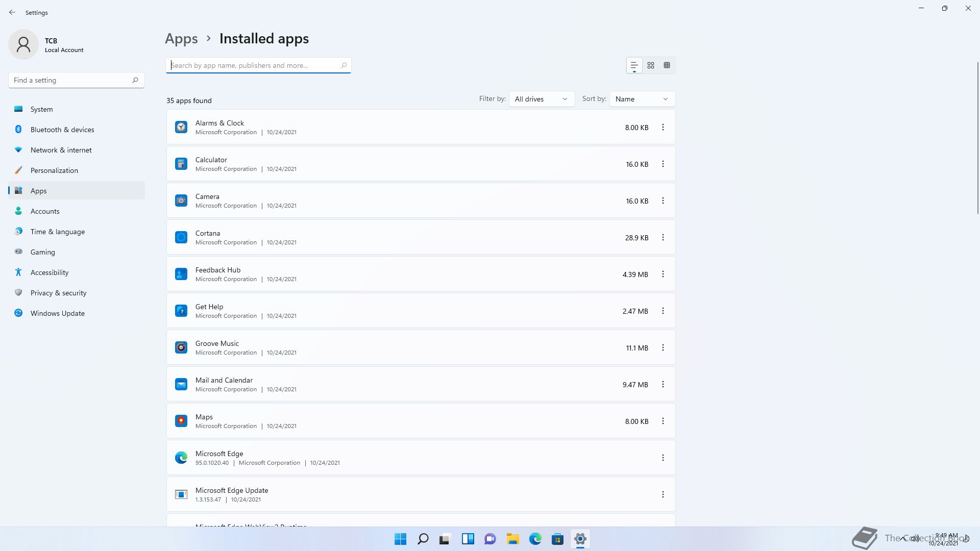Image resolution: width=980 pixels, height=551 pixels.
Task: Focus the Find a setting search box
Action: (x=77, y=80)
